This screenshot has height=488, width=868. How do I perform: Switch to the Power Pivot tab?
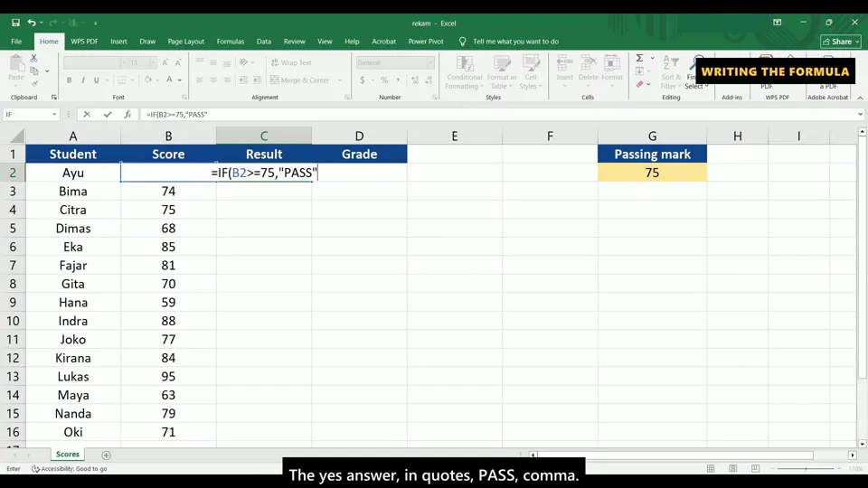[426, 42]
